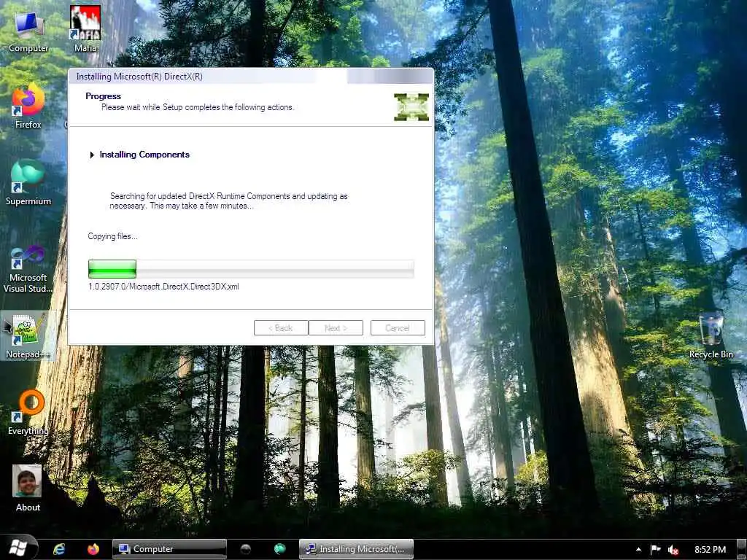747x560 pixels.
Task: Open the 8:52 PM clock
Action: [x=710, y=550]
